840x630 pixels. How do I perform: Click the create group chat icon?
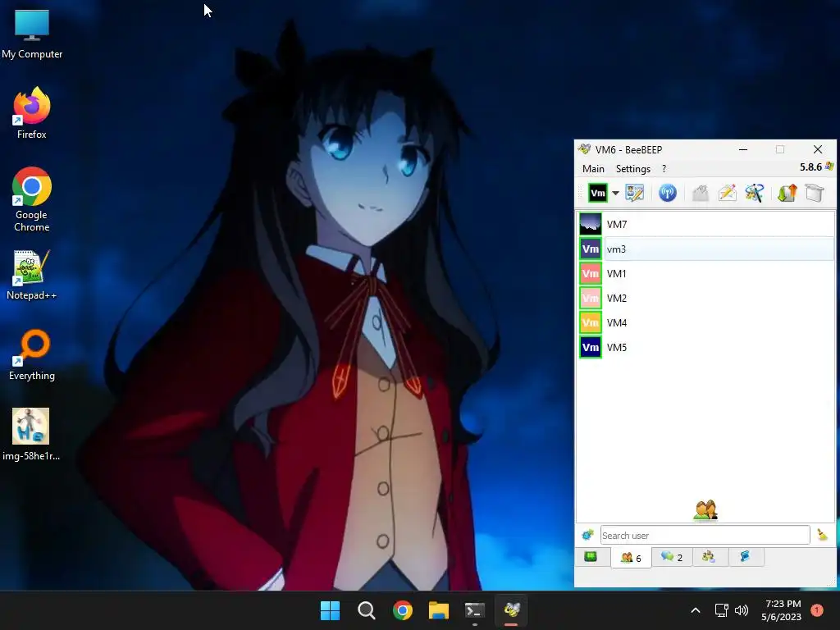(755, 193)
